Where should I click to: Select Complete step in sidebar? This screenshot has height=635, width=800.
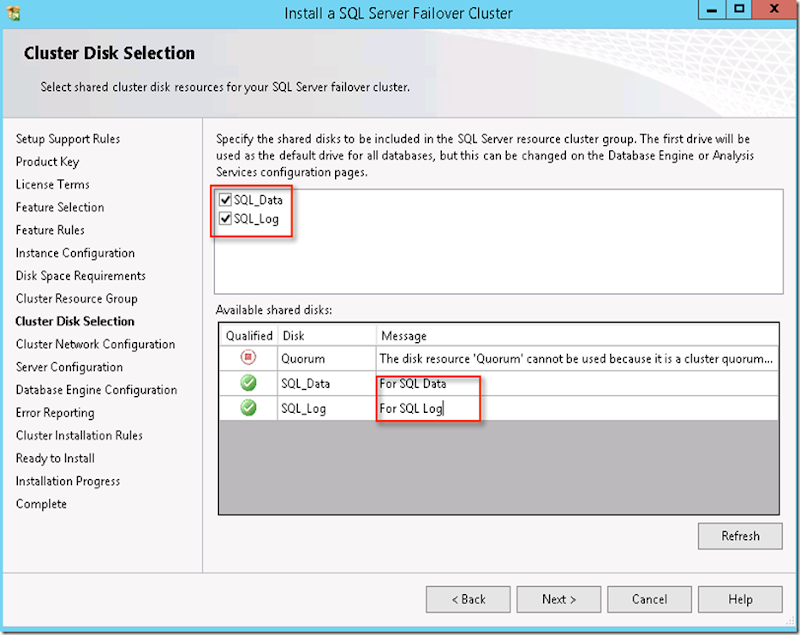pos(41,504)
